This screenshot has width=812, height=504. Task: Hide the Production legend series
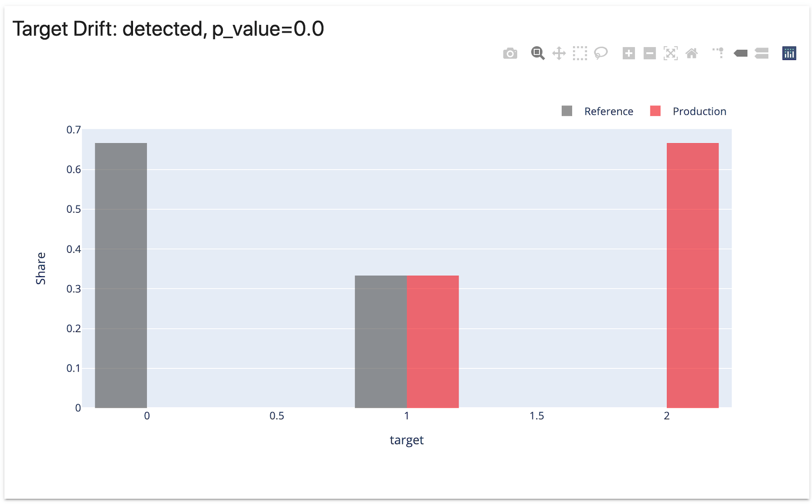[x=699, y=112]
